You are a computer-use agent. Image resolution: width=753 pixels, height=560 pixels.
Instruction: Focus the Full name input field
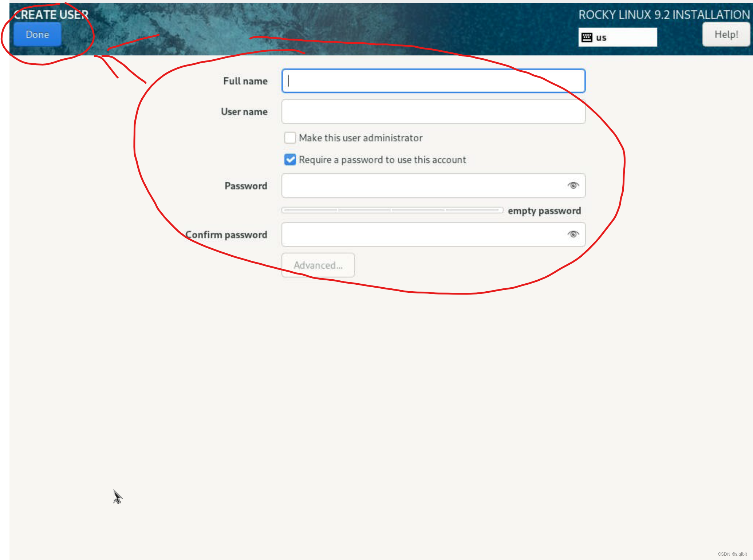coord(433,81)
